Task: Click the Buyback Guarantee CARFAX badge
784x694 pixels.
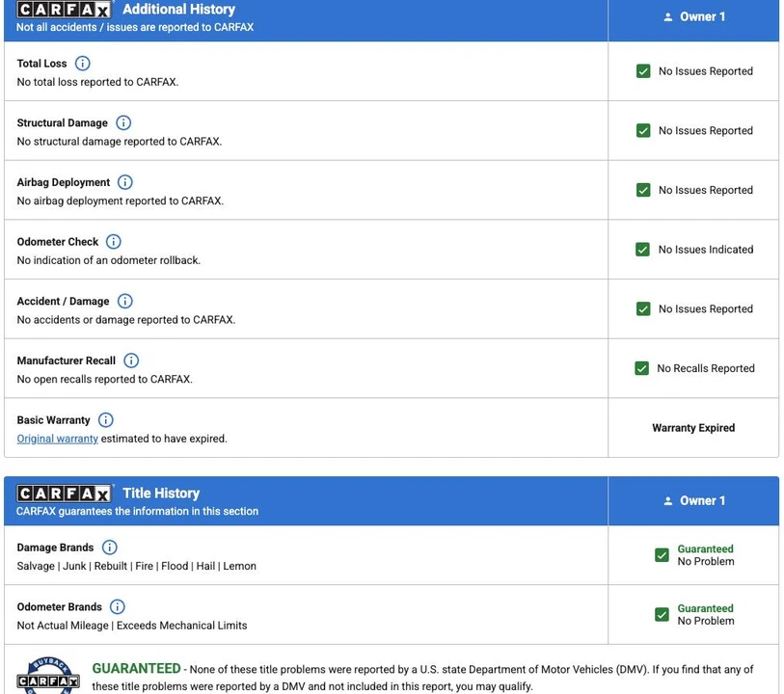Action: 48,676
